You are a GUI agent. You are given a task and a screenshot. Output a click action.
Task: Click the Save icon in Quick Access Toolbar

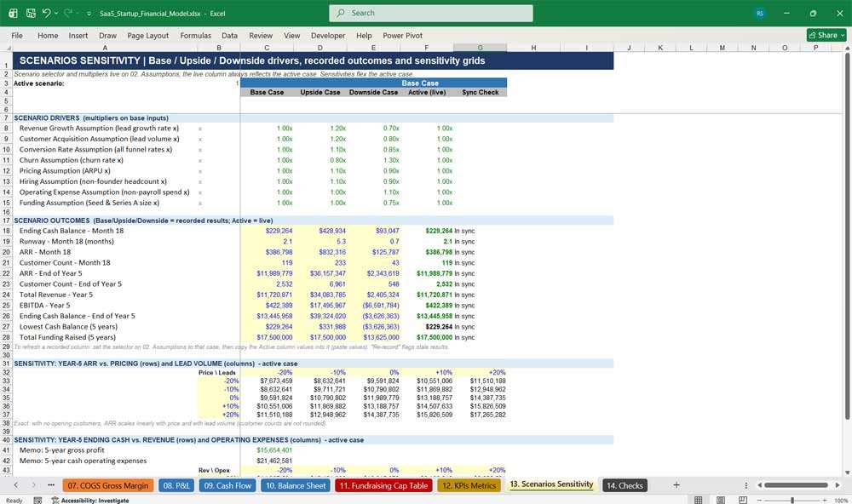click(x=31, y=13)
